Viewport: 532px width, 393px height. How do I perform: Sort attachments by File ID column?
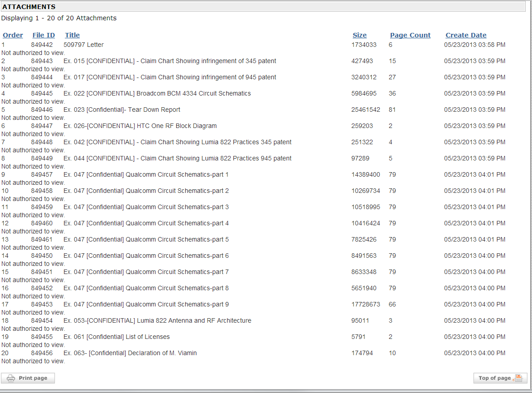click(43, 35)
